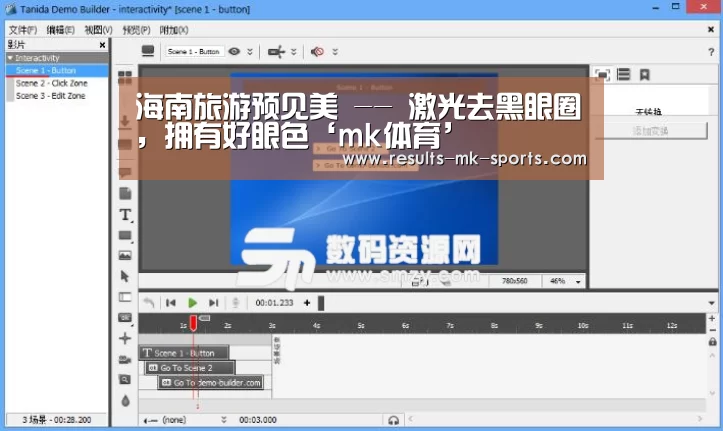The width and height of the screenshot is (723, 431).
Task: Expand options next to muted speaker icon
Action: tap(335, 52)
